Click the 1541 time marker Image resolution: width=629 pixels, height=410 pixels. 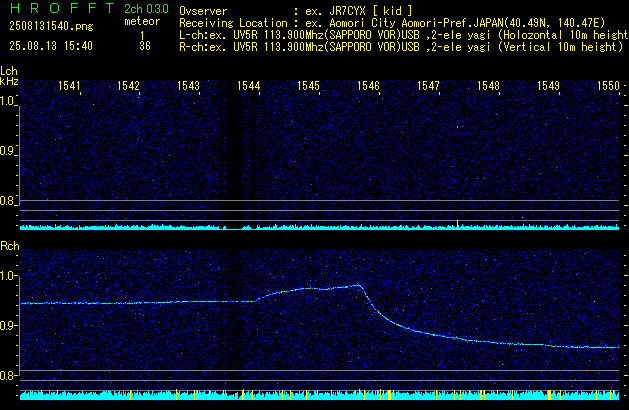pos(69,86)
